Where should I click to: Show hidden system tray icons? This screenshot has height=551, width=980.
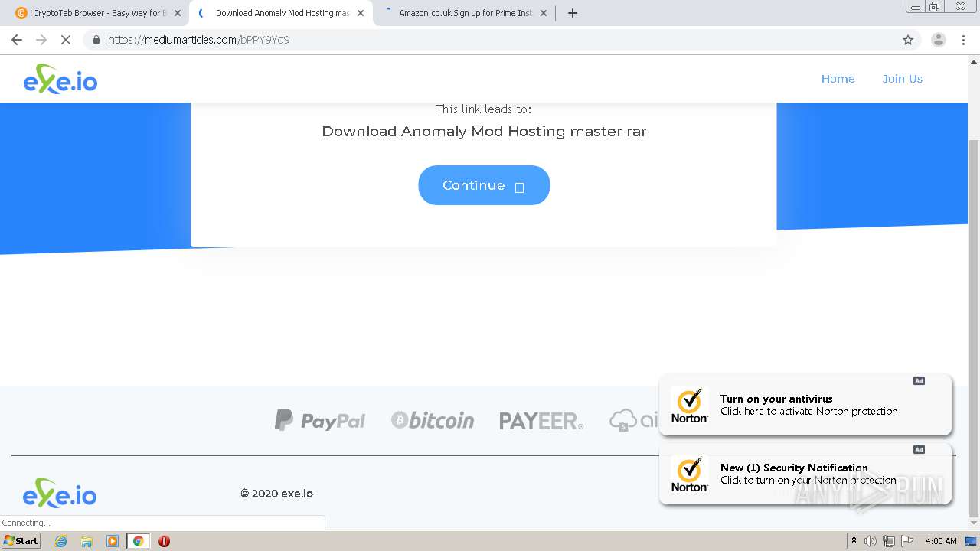coord(854,541)
